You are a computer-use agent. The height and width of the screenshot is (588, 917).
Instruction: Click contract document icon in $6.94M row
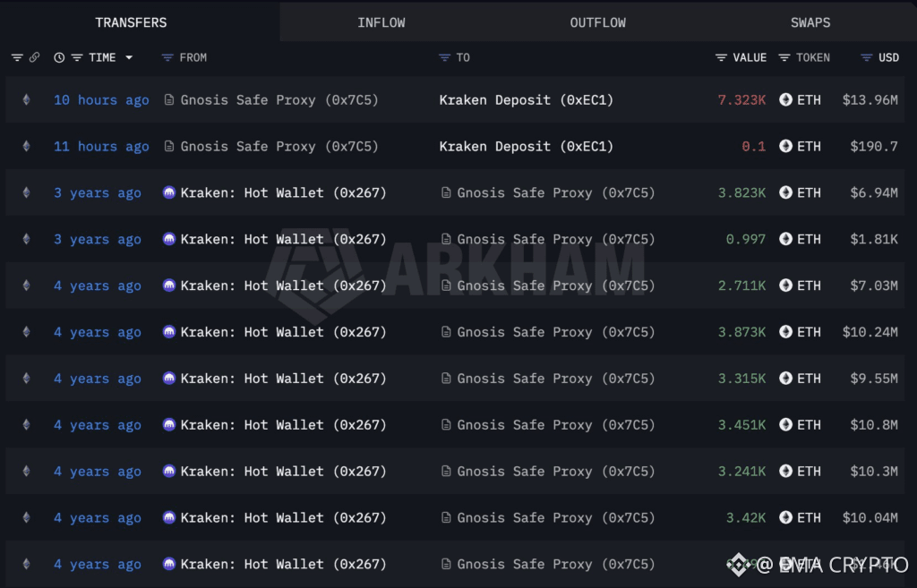tap(446, 192)
